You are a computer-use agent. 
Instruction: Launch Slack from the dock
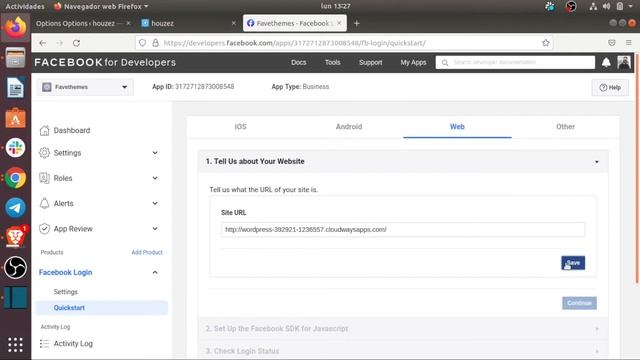click(16, 148)
